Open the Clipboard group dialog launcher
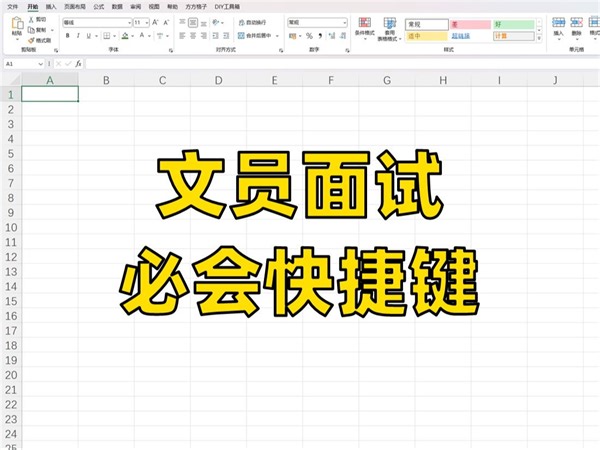This screenshot has width=600, height=450. 56,50
